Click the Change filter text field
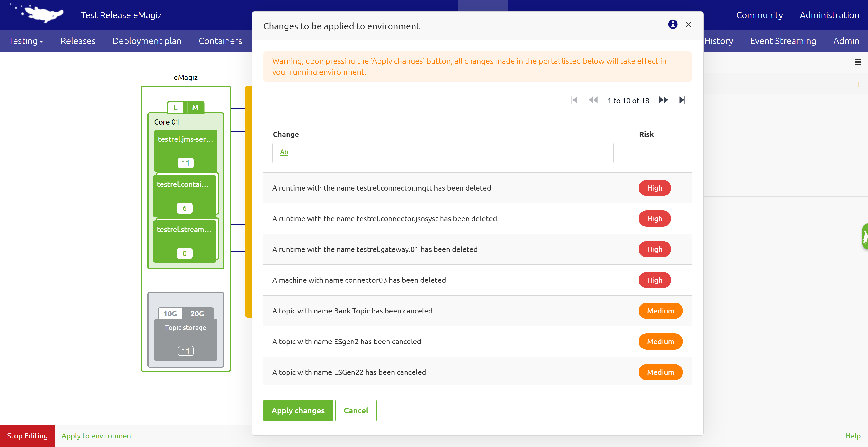Viewport: 868px width, 447px height. [x=454, y=153]
